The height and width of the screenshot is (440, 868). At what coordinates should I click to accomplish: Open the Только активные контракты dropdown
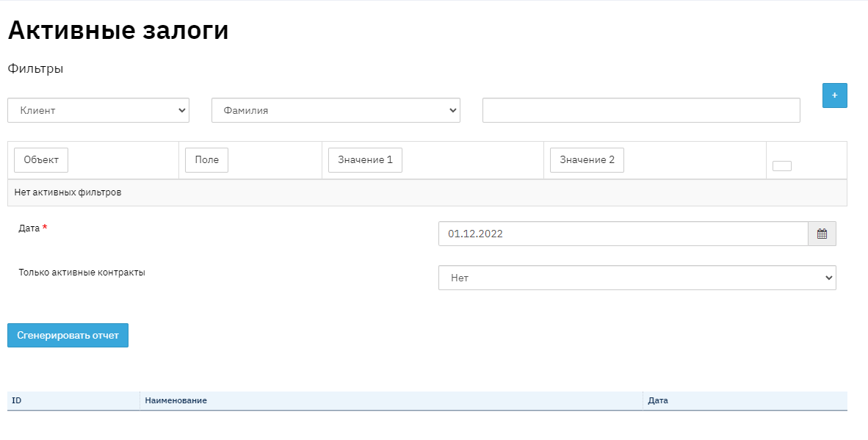pos(637,278)
